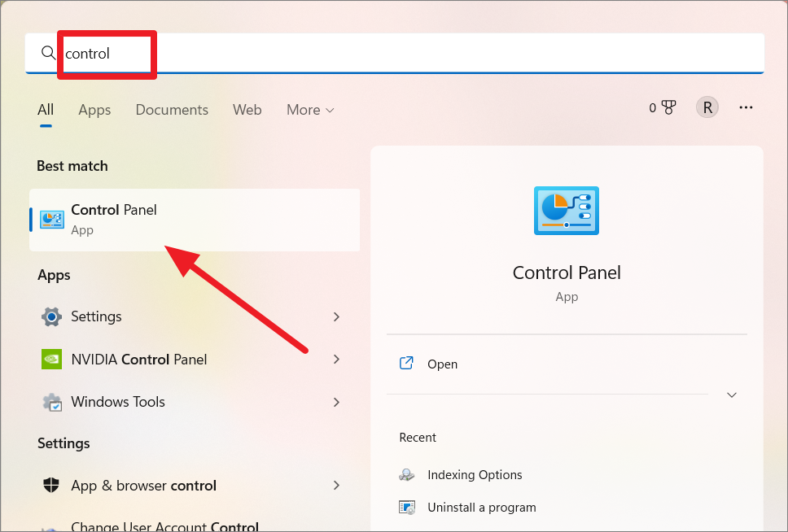Switch to the Apps tab

point(94,110)
